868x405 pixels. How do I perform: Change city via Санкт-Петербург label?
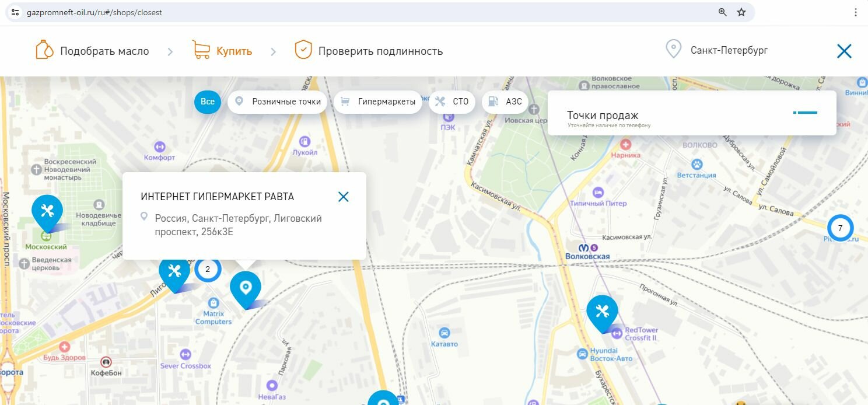tap(729, 50)
